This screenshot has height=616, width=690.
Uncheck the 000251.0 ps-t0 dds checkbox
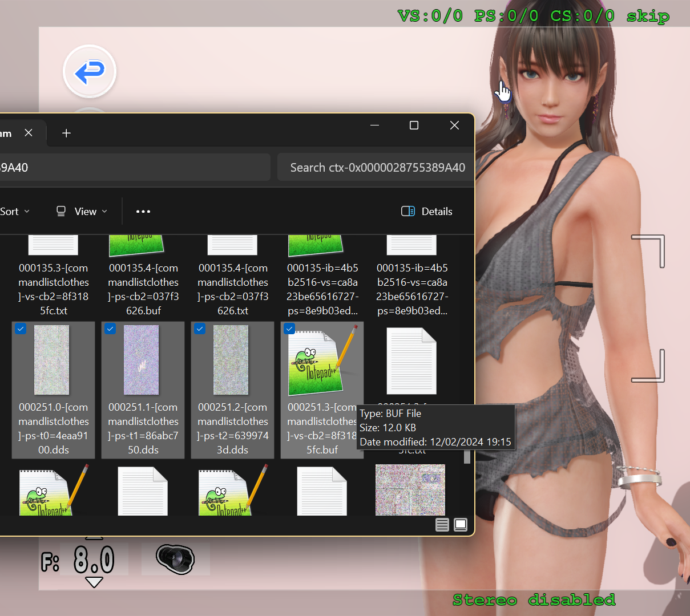pos(21,329)
